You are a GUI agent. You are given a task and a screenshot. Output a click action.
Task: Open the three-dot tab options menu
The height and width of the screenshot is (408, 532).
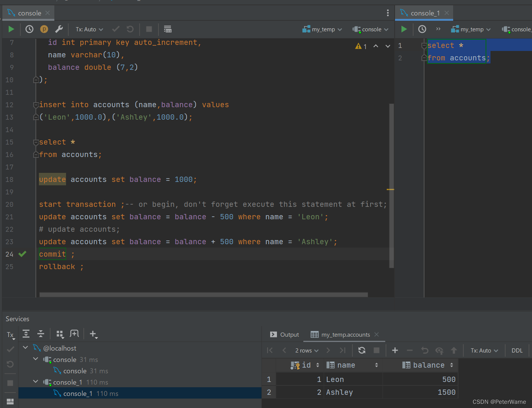tap(387, 13)
